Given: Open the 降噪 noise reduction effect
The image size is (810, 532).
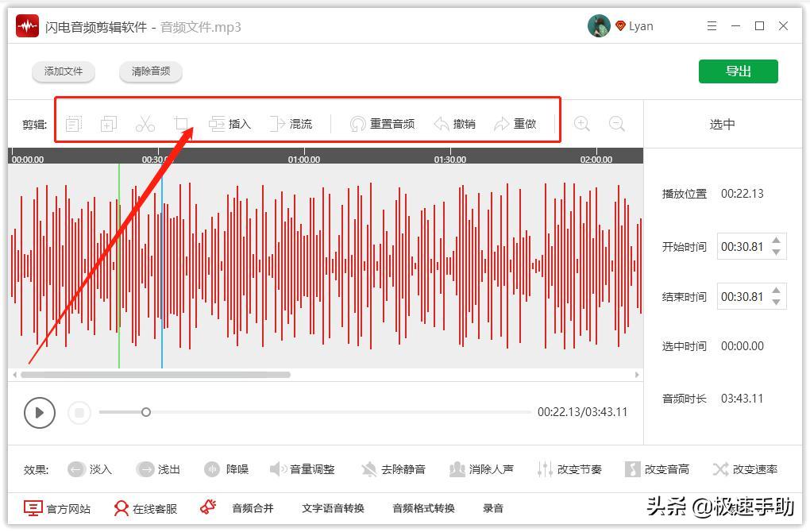Looking at the screenshot, I should coord(227,468).
